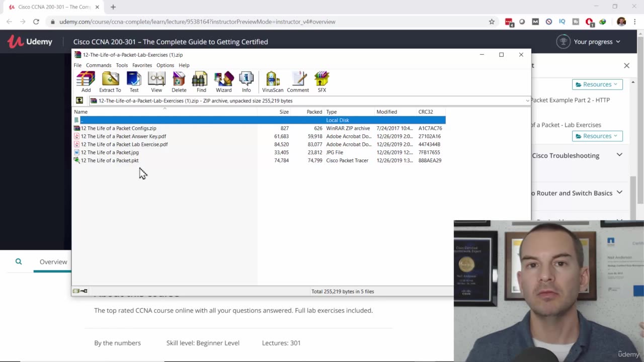The width and height of the screenshot is (644, 362).
Task: Click the Add toolbar icon in WinRAR
Action: (86, 82)
